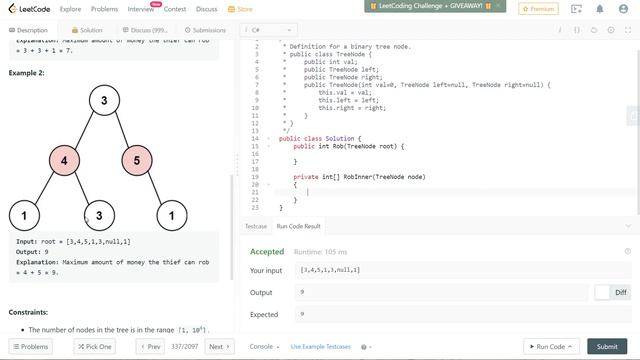Open the Problems list button
This screenshot has width=640, height=360.
click(x=30, y=347)
